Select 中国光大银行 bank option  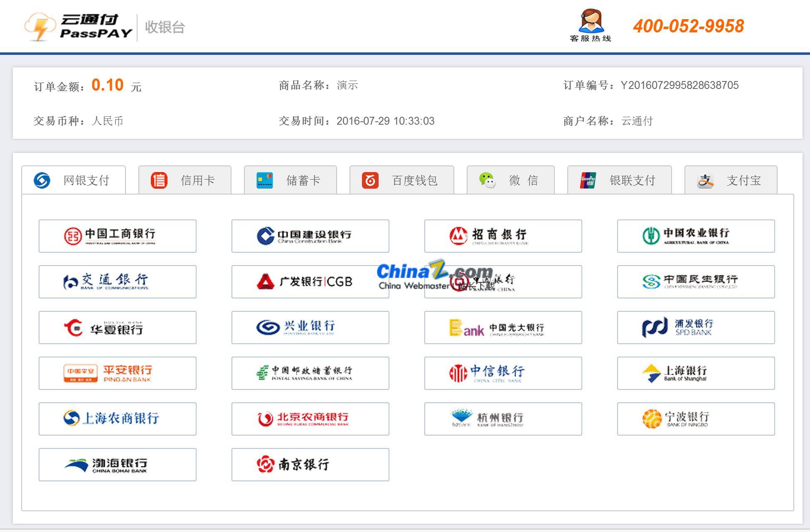(503, 328)
